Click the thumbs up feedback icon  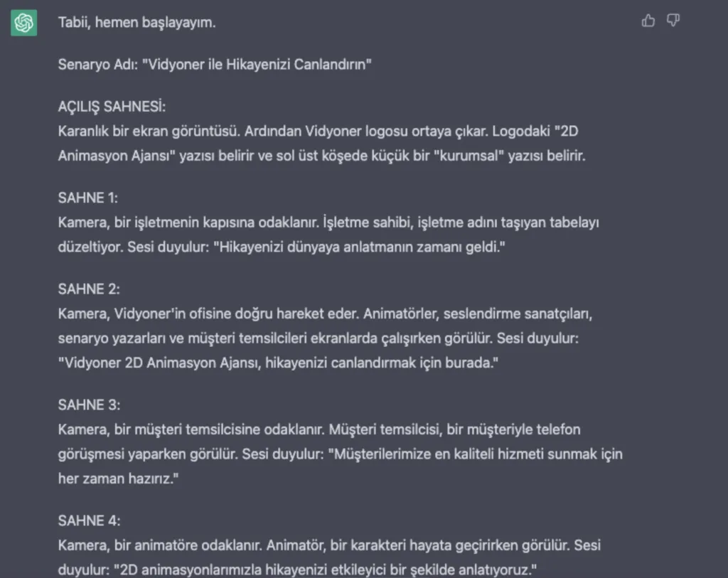pyautogui.click(x=648, y=21)
